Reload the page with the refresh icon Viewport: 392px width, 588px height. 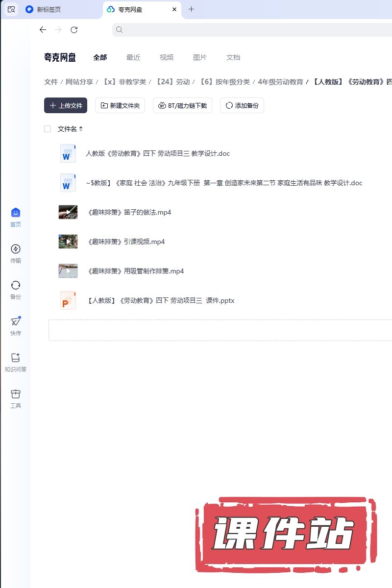click(x=74, y=30)
